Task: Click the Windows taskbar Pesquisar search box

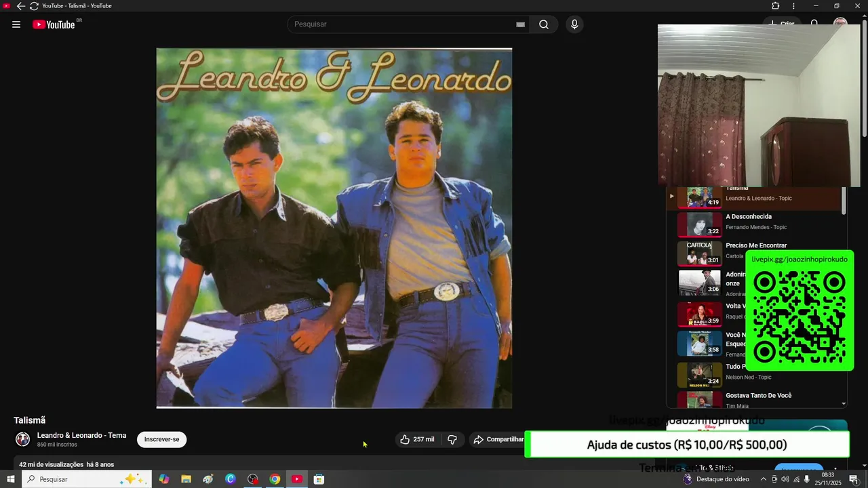Action: (87, 479)
